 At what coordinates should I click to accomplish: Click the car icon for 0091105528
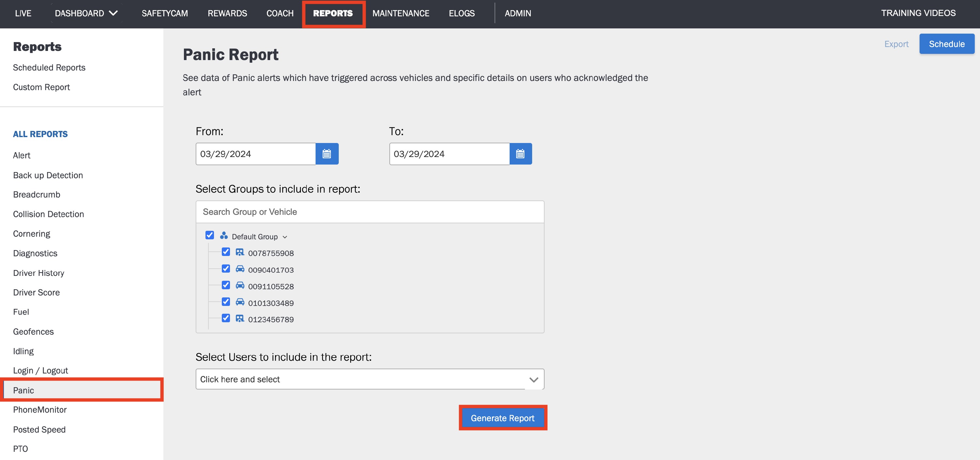(240, 286)
